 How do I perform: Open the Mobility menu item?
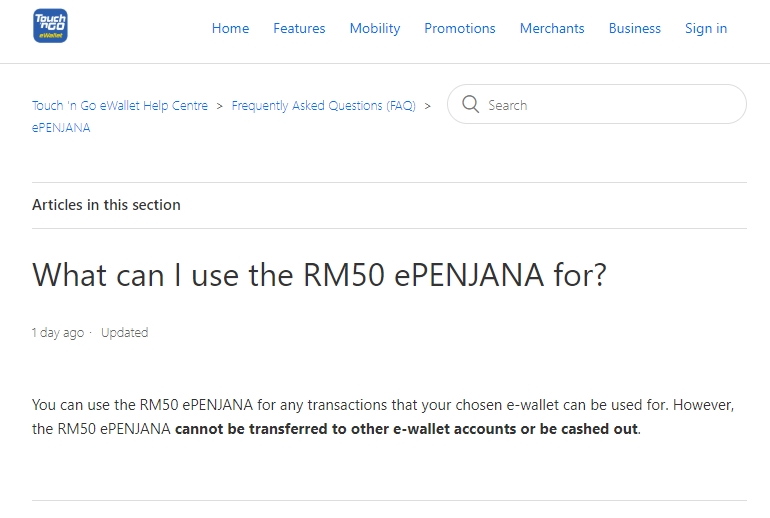click(x=375, y=28)
